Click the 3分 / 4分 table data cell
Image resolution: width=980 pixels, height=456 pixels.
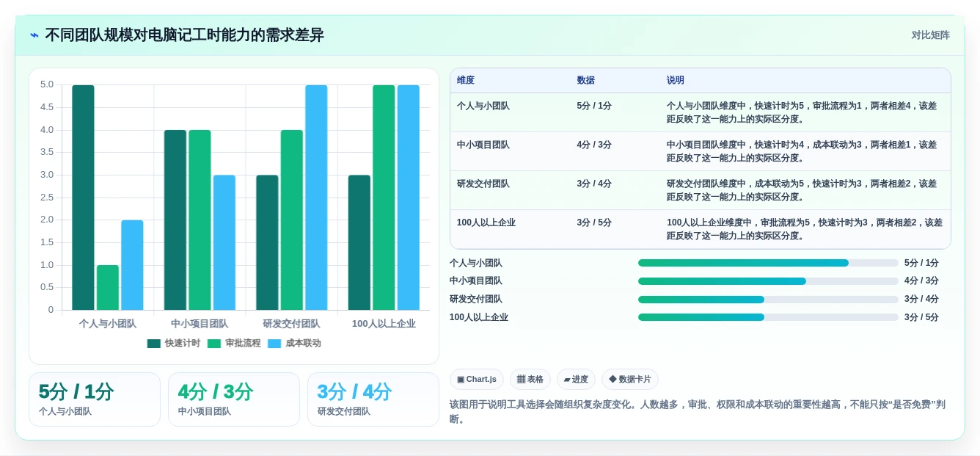[594, 184]
